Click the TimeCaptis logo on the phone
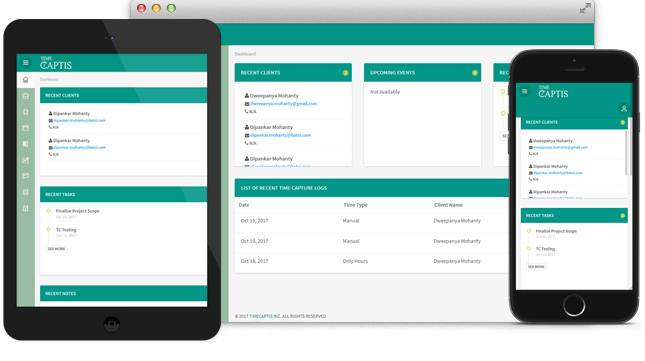Screen dimensions: 645x361 click(x=553, y=92)
